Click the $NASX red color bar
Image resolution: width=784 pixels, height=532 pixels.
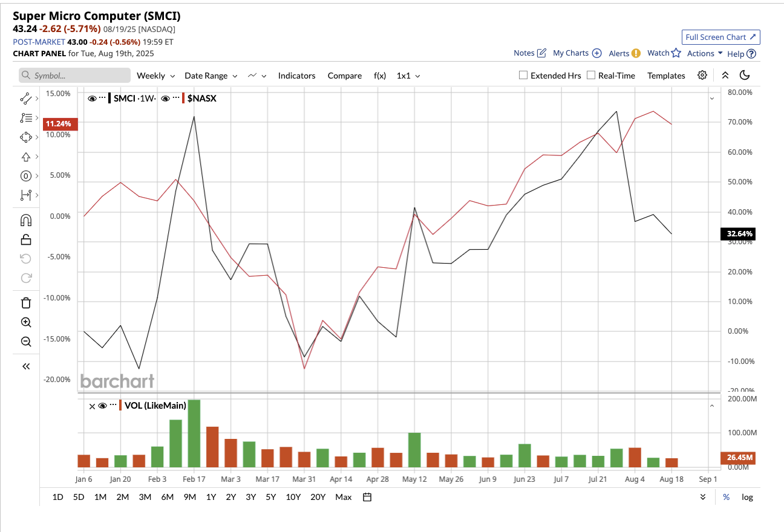point(183,98)
